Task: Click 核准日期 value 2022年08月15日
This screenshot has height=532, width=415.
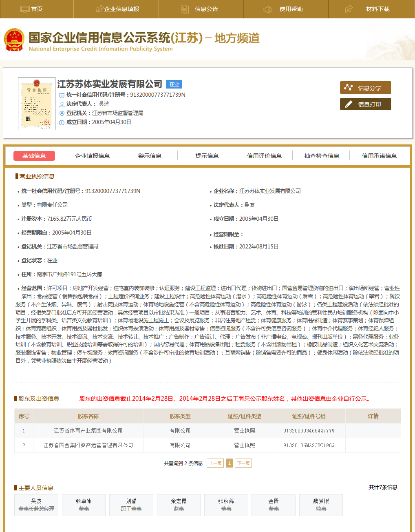Action: (x=259, y=246)
